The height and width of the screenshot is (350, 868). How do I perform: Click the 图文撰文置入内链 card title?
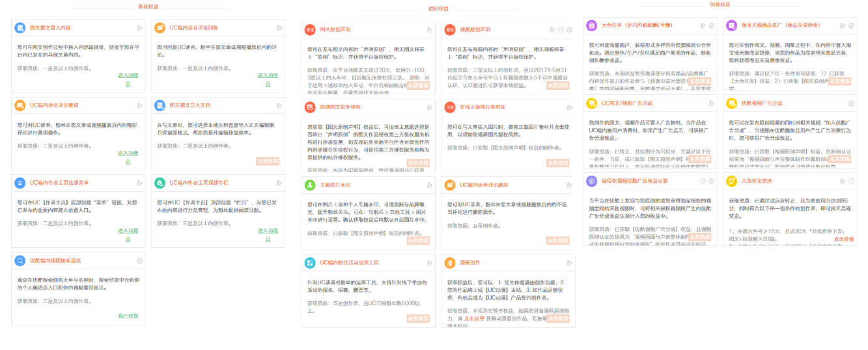[50, 28]
